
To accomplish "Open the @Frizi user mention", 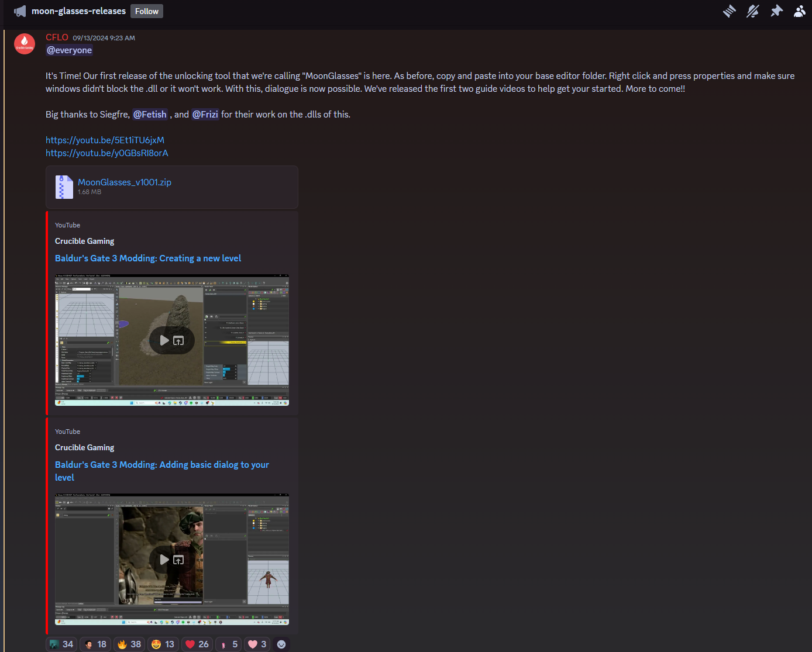I will click(x=205, y=115).
